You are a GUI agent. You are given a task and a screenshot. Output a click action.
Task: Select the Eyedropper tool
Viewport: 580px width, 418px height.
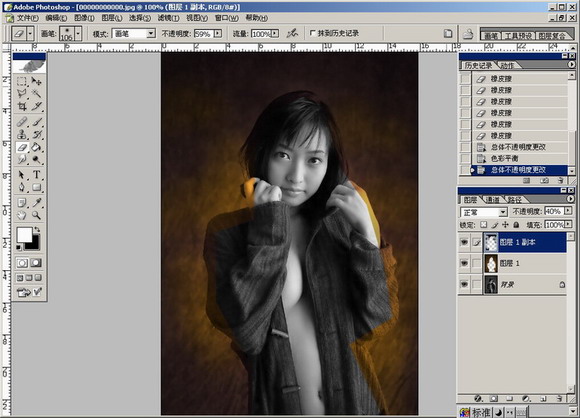pos(36,202)
